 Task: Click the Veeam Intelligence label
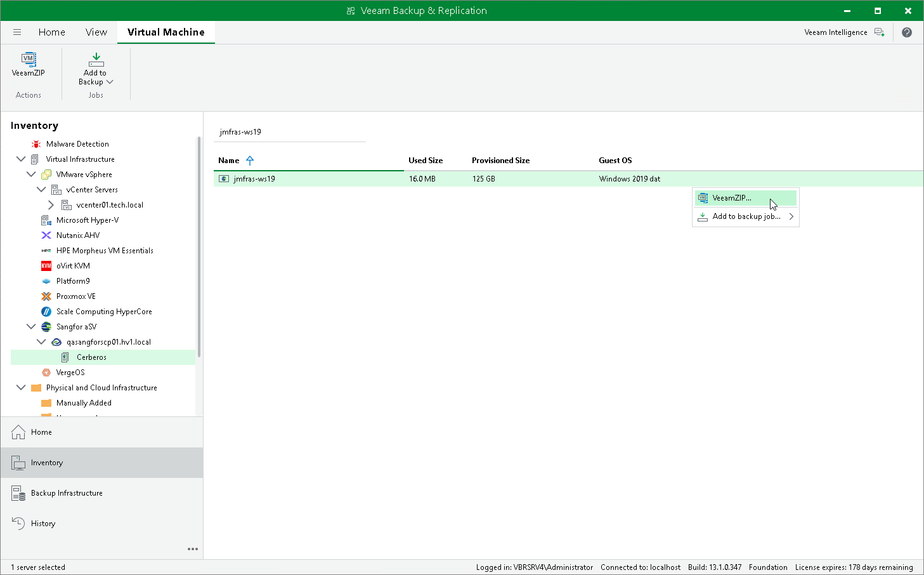pos(836,32)
